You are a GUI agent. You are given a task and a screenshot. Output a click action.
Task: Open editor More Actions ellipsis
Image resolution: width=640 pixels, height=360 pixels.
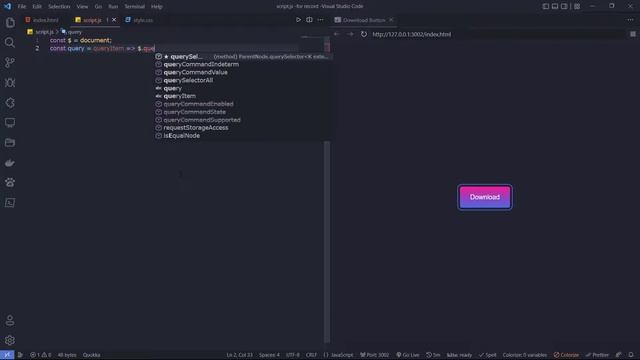(x=320, y=20)
